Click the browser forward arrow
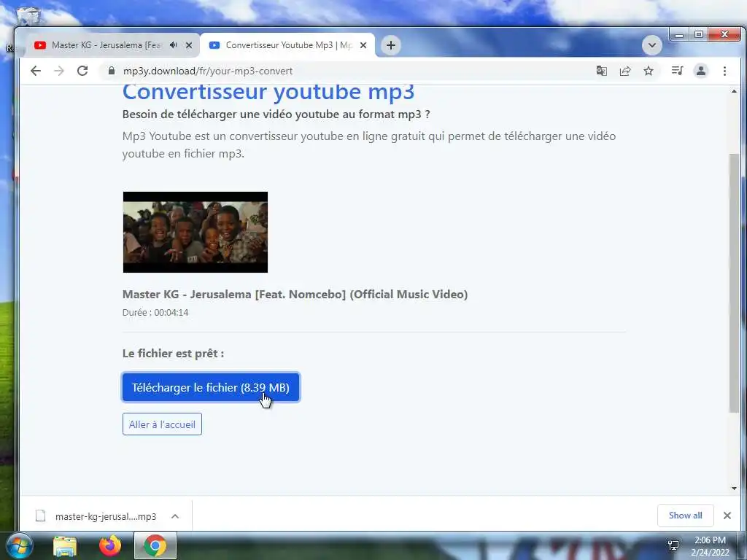This screenshot has width=747, height=560. pos(59,71)
